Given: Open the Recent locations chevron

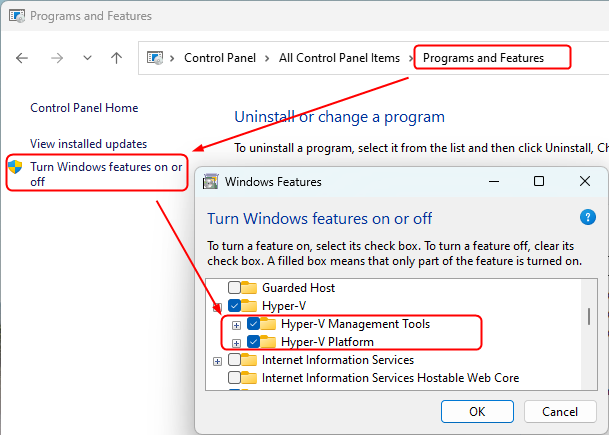Looking at the screenshot, I should 87,58.
